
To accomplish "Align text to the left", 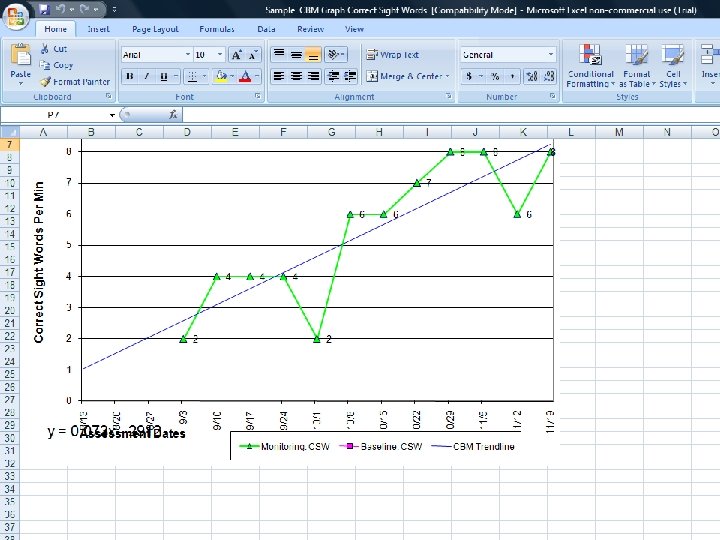I will [279, 76].
